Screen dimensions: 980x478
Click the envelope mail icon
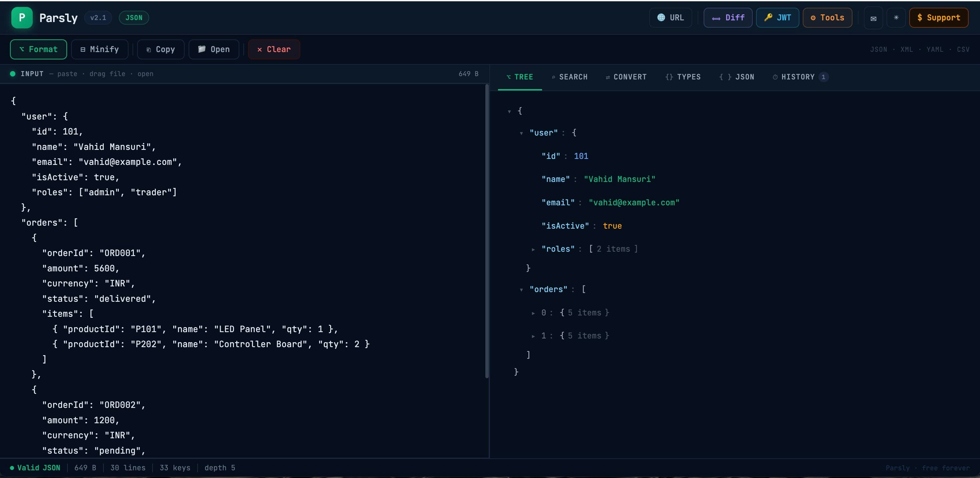click(873, 18)
